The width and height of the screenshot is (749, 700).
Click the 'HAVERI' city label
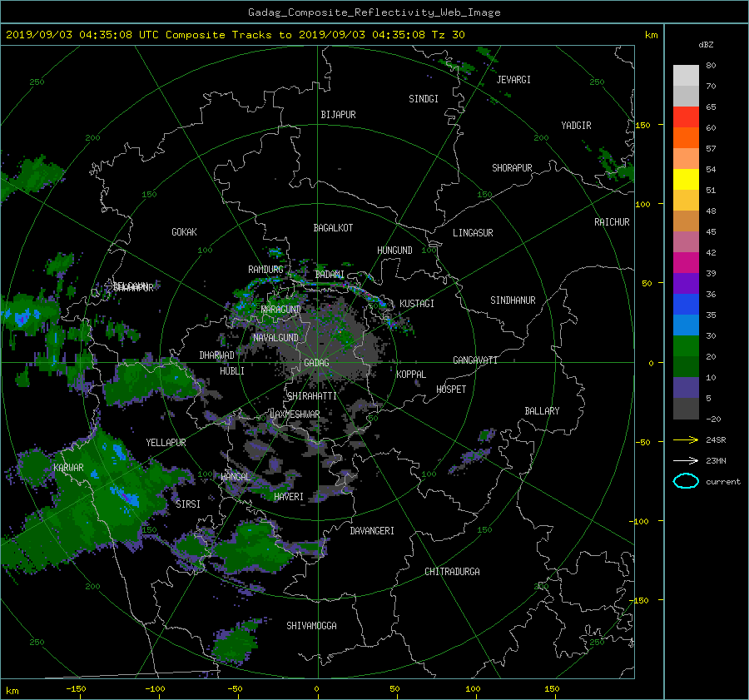(x=289, y=497)
